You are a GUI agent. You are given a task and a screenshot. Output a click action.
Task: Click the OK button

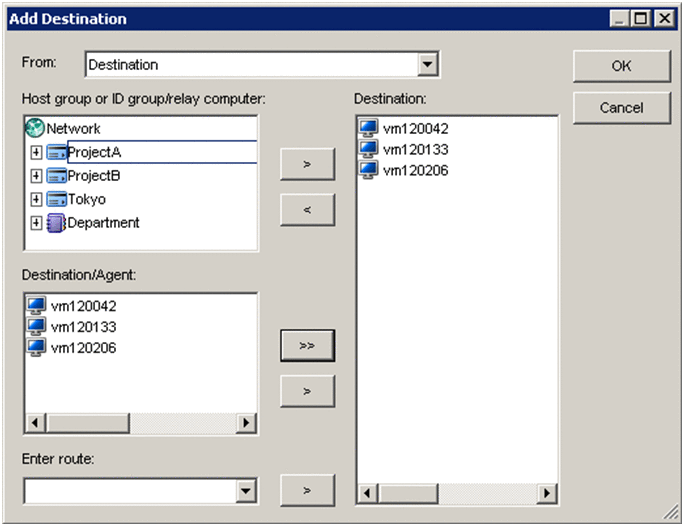click(621, 66)
